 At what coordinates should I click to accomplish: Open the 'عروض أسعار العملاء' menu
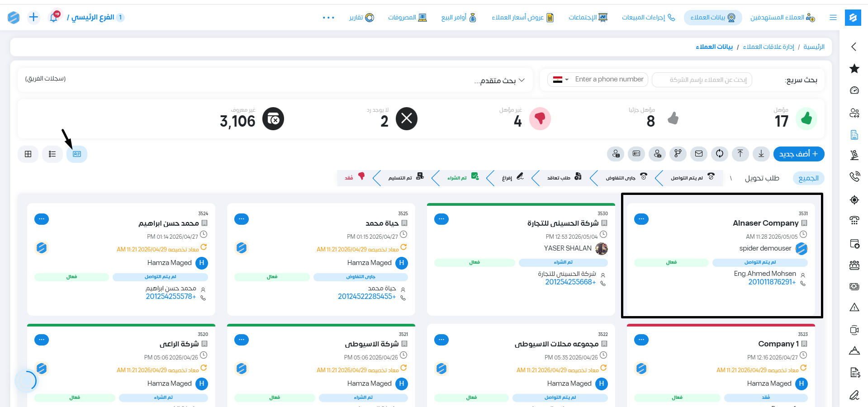click(523, 17)
